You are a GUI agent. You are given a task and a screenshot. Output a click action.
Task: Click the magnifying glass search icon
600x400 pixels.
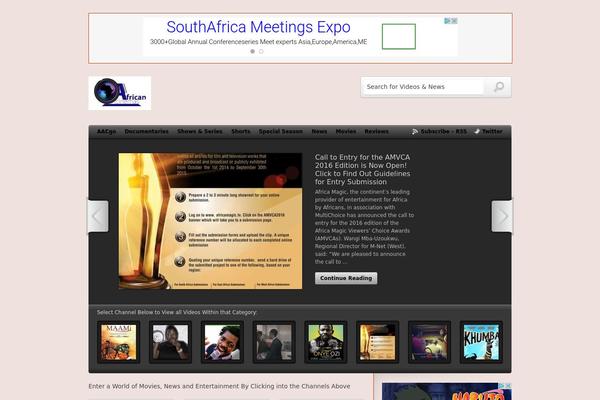point(499,87)
